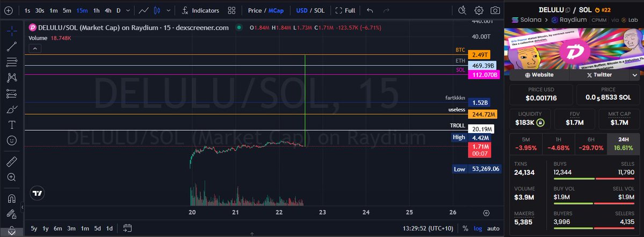
Task: Click the liquidity lock icon
Action: [540, 122]
